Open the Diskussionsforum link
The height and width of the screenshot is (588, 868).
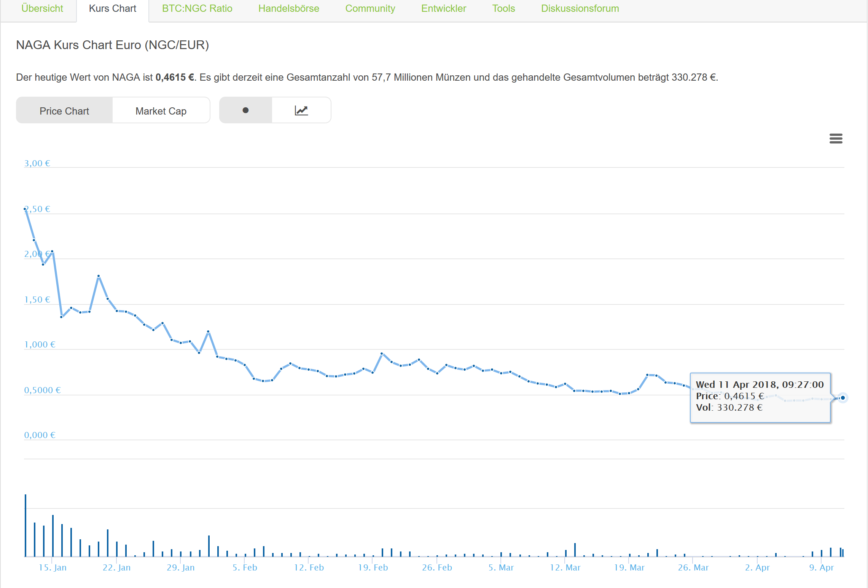580,8
